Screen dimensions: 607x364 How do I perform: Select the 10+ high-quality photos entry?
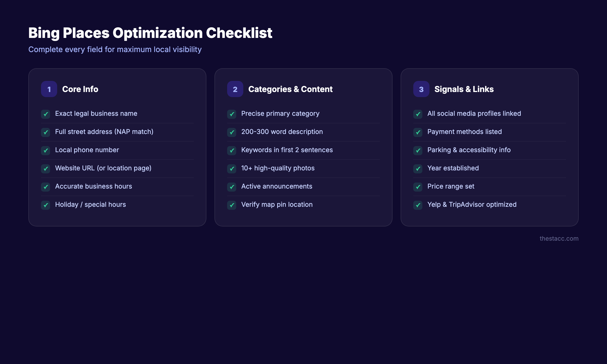coord(278,168)
